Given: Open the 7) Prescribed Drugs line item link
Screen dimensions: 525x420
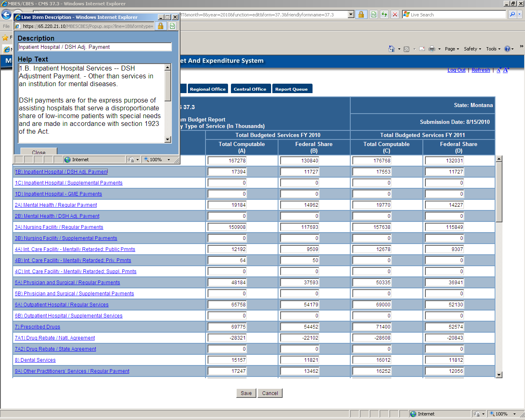Looking at the screenshot, I should coord(38,327).
